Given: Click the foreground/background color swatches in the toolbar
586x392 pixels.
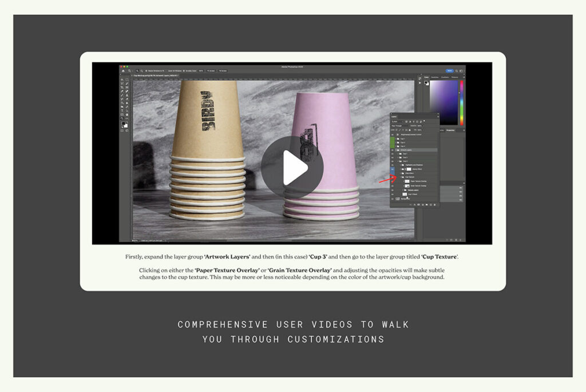Looking at the screenshot, I should tap(124, 124).
